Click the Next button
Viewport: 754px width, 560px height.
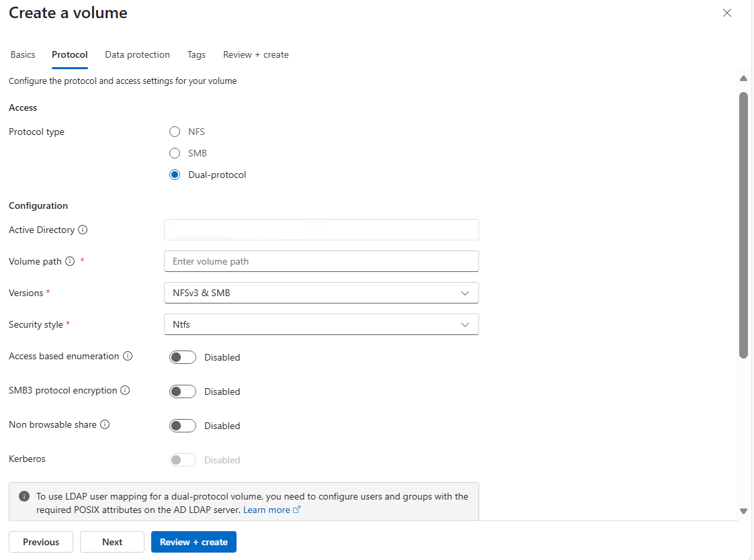[x=112, y=542]
